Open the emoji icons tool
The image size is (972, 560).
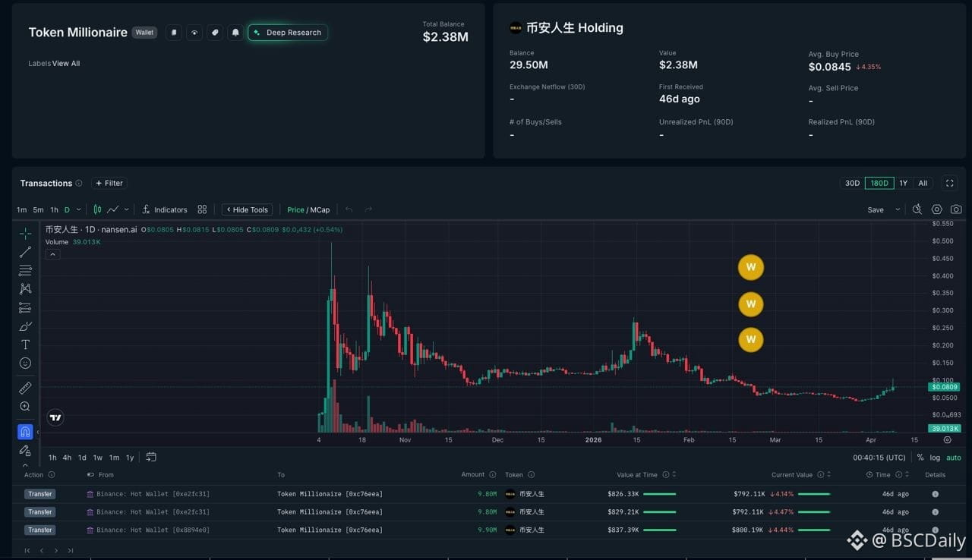(25, 363)
